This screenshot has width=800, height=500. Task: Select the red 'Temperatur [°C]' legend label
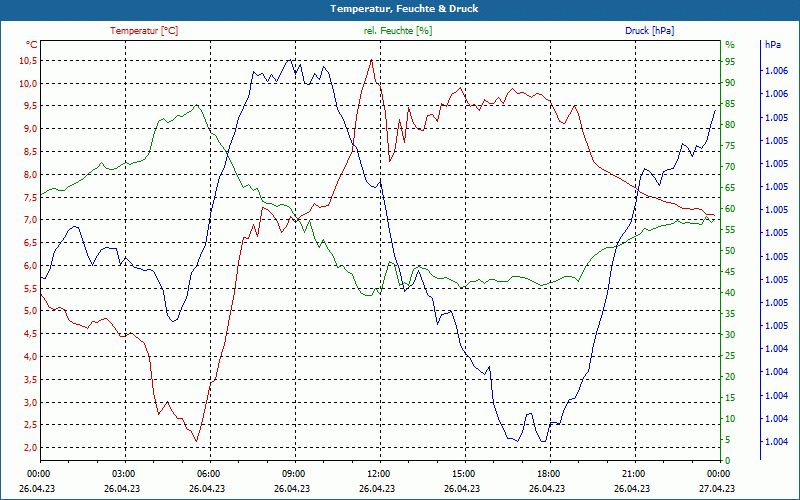point(144,31)
